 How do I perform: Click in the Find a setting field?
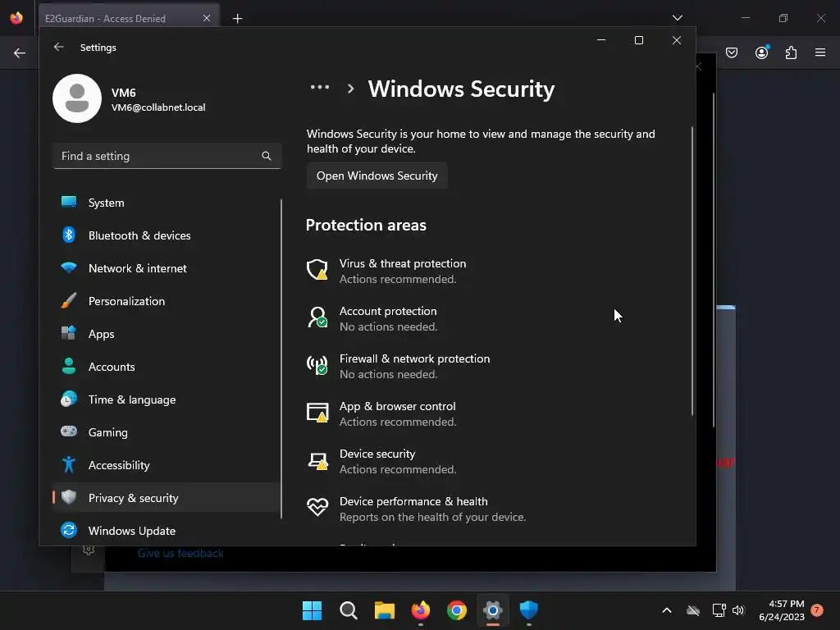click(167, 156)
